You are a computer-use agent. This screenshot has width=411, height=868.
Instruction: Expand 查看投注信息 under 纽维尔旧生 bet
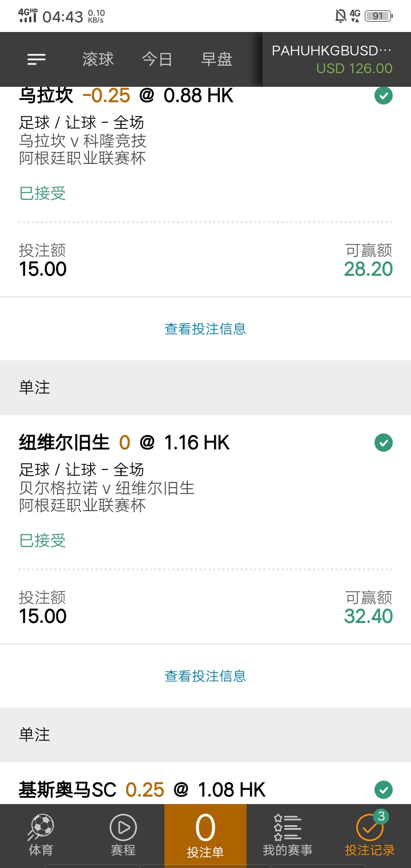[x=205, y=676]
